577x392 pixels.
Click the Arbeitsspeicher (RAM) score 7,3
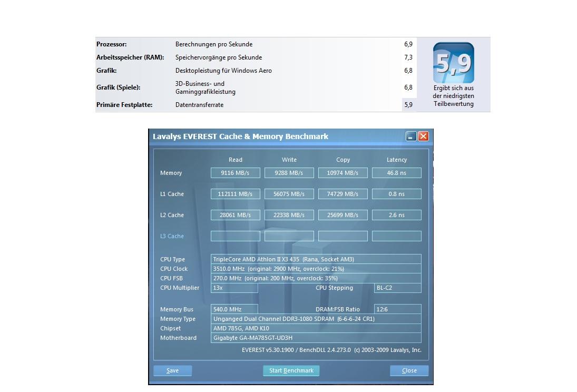pos(408,57)
